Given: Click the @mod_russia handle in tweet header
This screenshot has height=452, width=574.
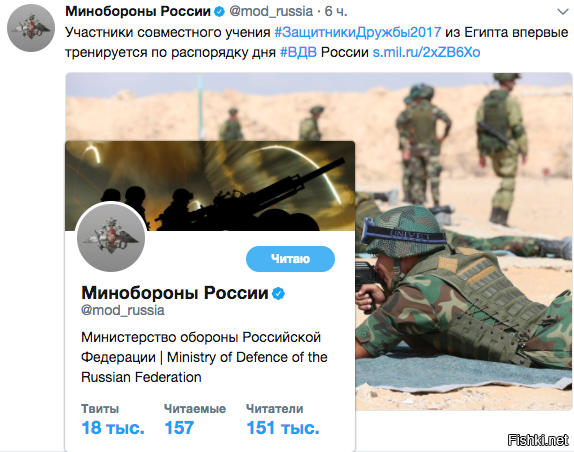Looking at the screenshot, I should [x=271, y=12].
